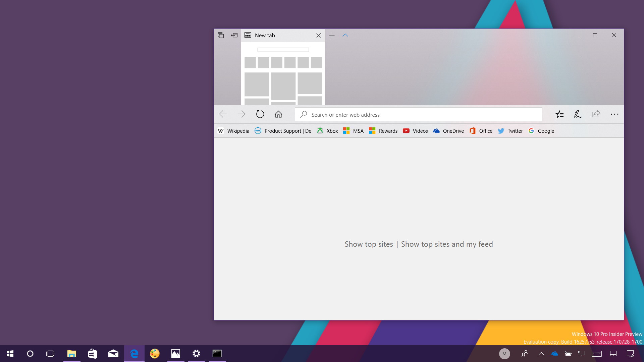Open Settings and more ellipsis menu
The width and height of the screenshot is (644, 362).
614,114
